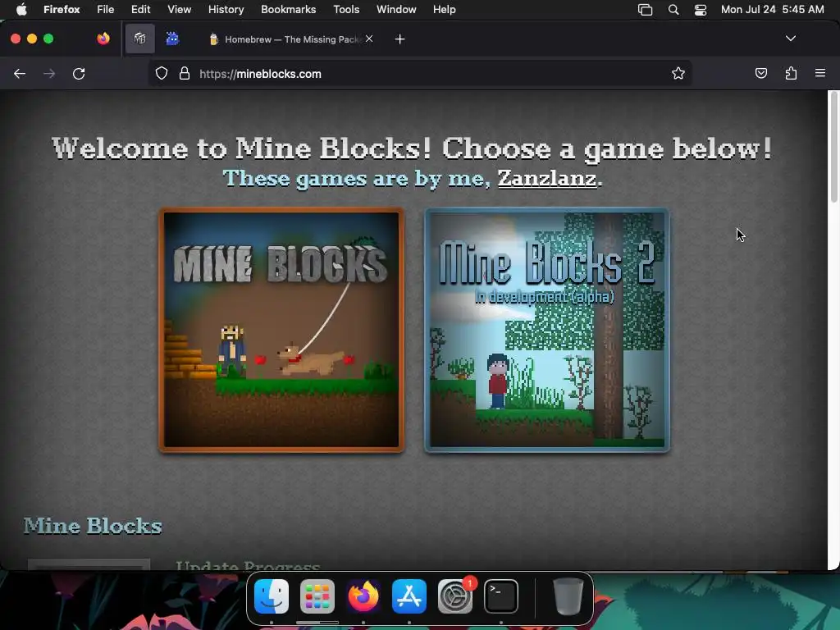The height and width of the screenshot is (630, 840).
Task: Expand the list all tabs chevron
Action: click(790, 39)
